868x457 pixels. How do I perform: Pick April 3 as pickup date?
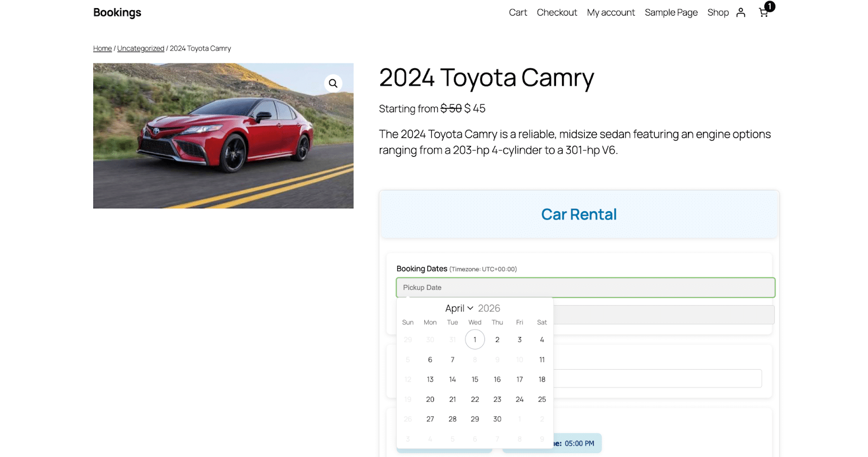click(x=520, y=340)
